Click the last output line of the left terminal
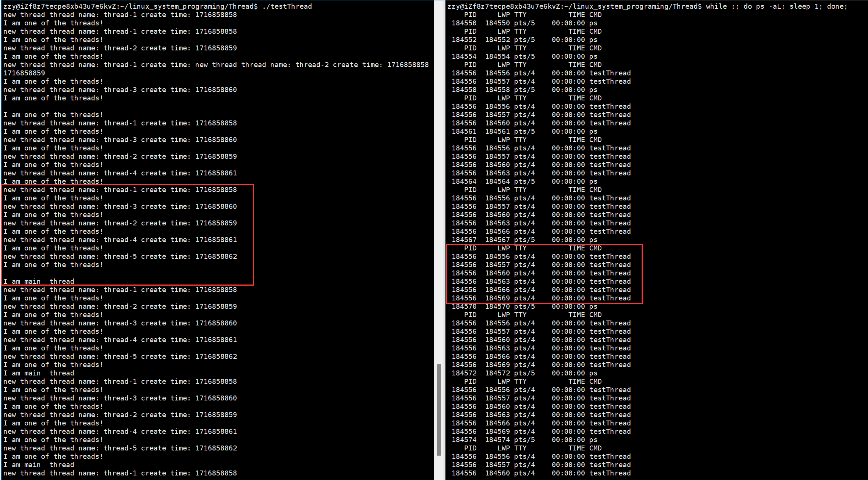Viewport: 868px width, 480px height. pos(120,473)
